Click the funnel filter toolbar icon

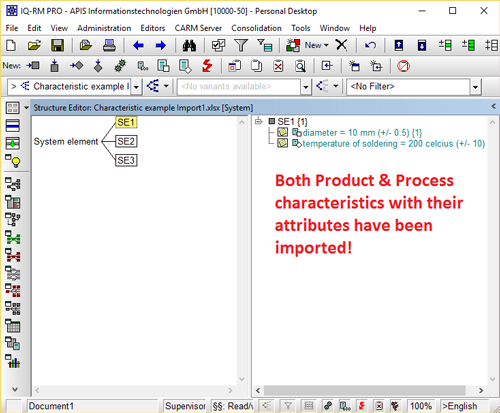[241, 45]
